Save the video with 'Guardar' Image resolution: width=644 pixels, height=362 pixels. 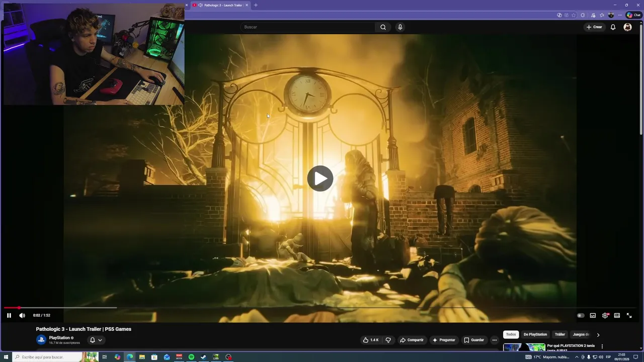(x=474, y=340)
